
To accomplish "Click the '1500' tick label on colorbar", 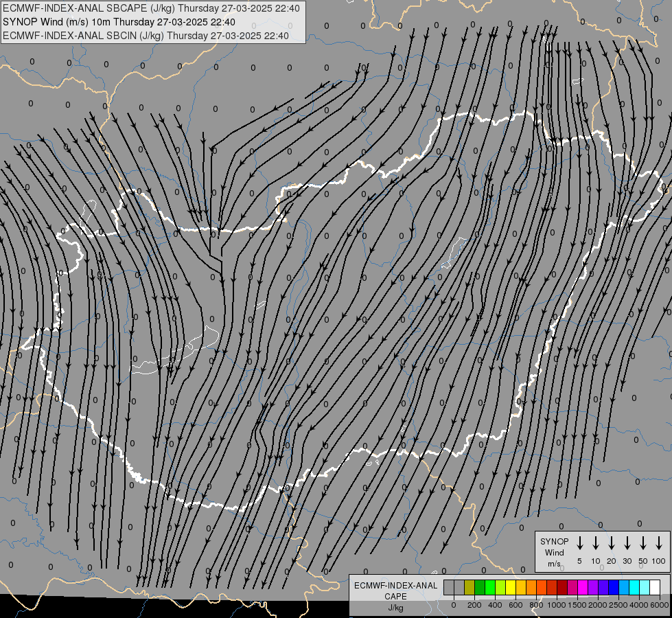I will (x=577, y=605).
